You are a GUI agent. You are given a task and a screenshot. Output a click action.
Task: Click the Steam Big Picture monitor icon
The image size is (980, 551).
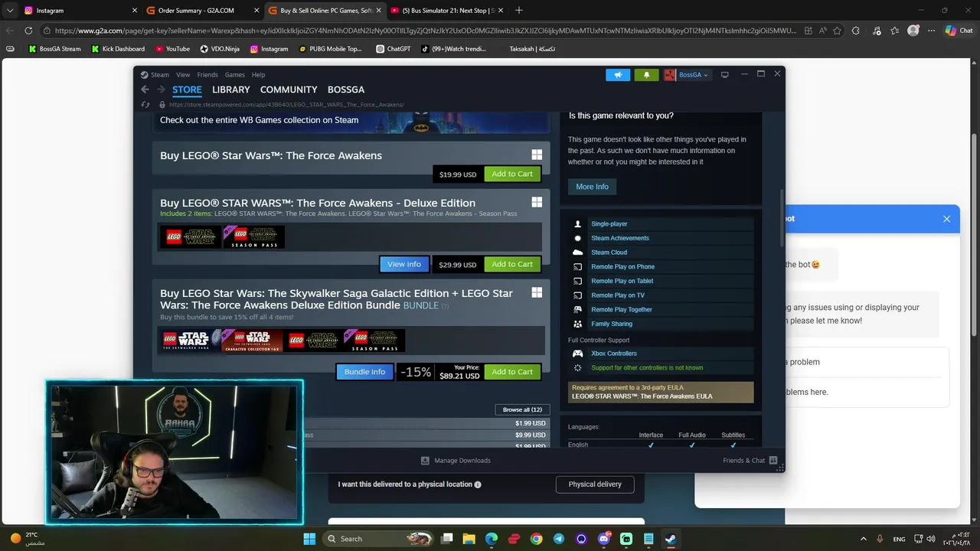click(724, 74)
